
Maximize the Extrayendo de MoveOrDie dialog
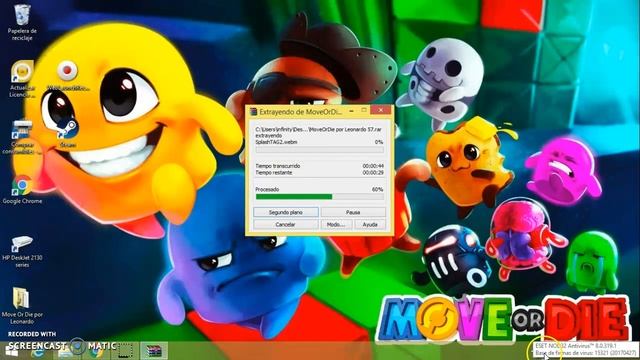pyautogui.click(x=364, y=111)
